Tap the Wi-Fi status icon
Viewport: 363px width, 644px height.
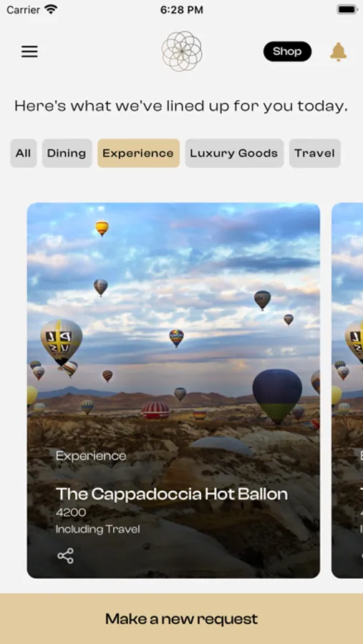51,9
